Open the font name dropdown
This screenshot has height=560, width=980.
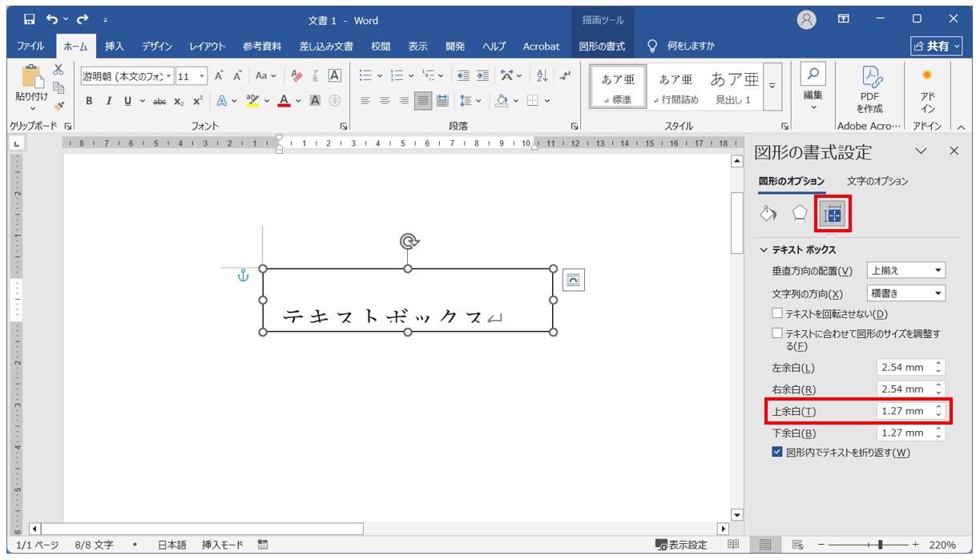coord(169,76)
